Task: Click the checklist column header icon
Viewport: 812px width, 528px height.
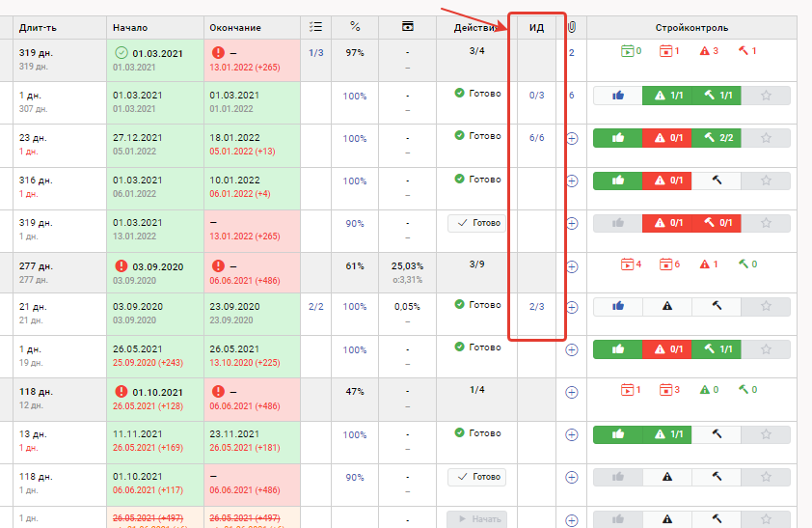Action: [316, 27]
